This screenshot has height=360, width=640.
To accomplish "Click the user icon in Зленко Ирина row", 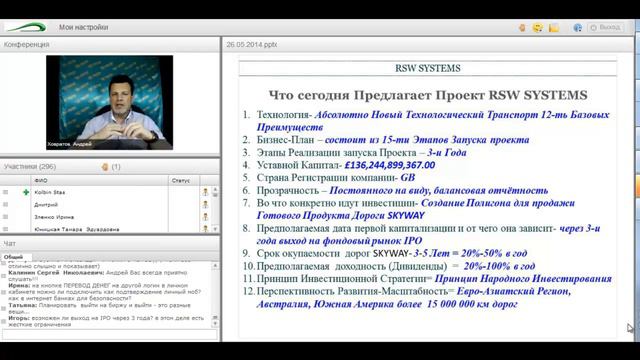I will tap(205, 217).
